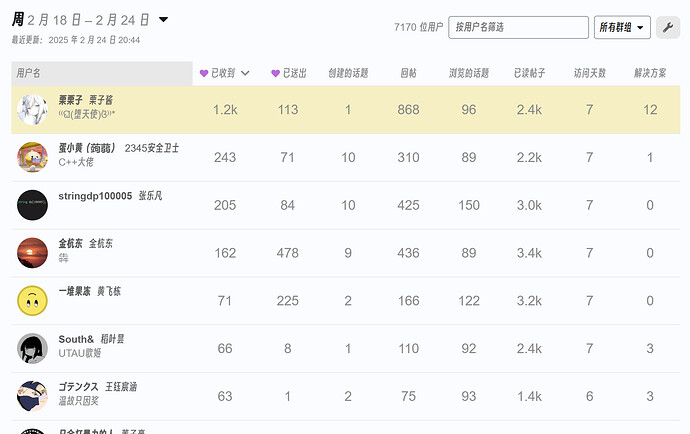This screenshot has width=690, height=434.
Task: Click the sort chevron next to 已收到
Action: coord(245,74)
